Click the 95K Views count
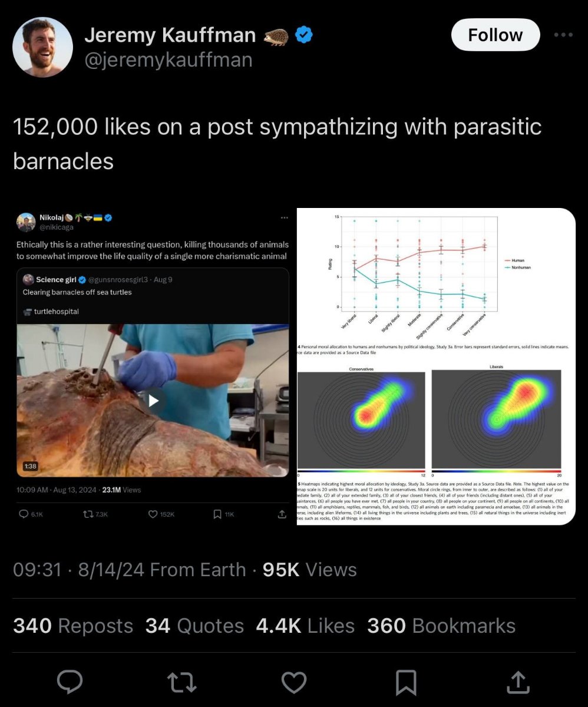This screenshot has height=707, width=588. 309,570
